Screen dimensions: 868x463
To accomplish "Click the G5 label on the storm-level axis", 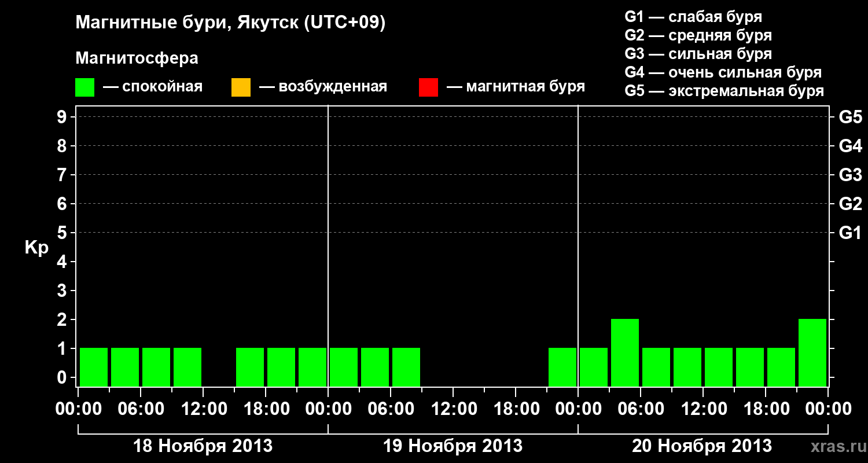I will point(850,117).
